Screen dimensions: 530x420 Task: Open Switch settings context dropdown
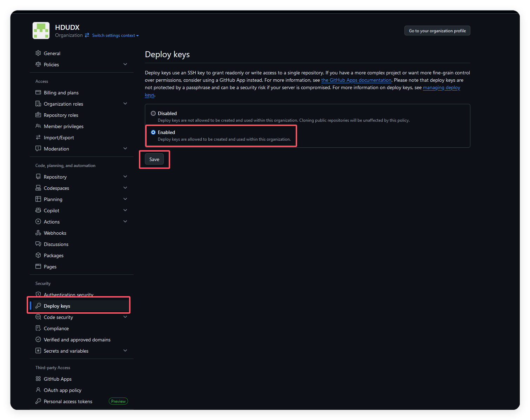point(115,35)
